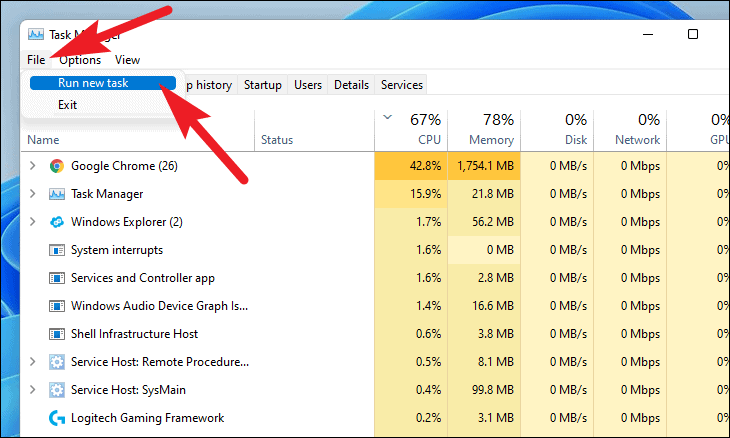Click the Windows Audio Device Graph icon
Image resolution: width=730 pixels, height=438 pixels.
tap(57, 306)
